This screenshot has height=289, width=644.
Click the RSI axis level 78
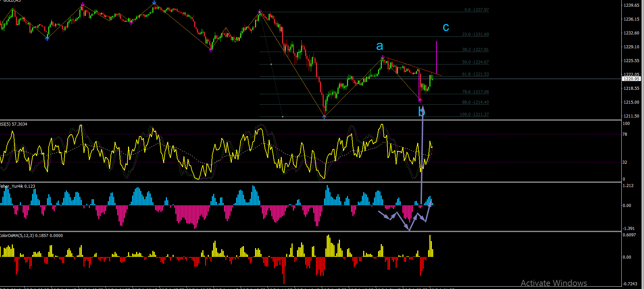[625, 134]
